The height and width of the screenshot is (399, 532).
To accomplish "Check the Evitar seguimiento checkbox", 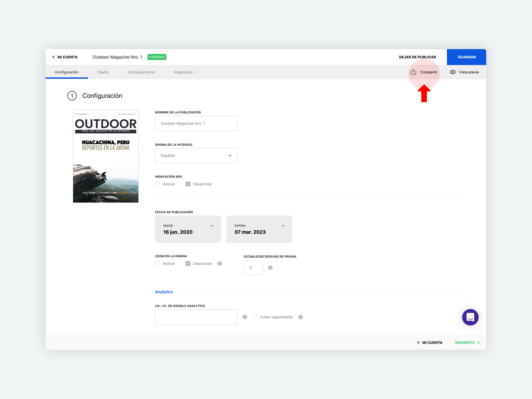I will click(x=255, y=317).
